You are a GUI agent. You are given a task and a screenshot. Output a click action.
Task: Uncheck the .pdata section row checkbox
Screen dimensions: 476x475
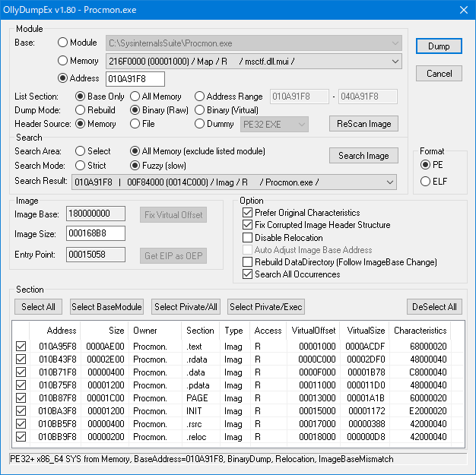21,385
